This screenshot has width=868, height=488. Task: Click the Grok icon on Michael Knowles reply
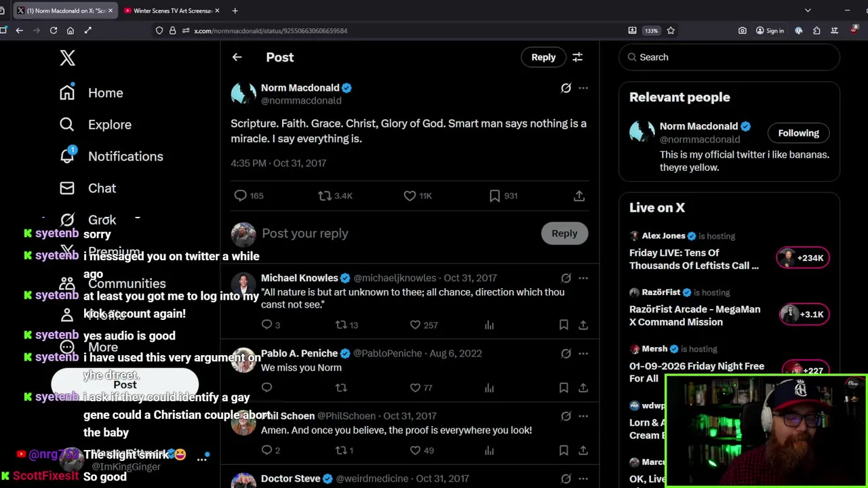click(x=566, y=278)
